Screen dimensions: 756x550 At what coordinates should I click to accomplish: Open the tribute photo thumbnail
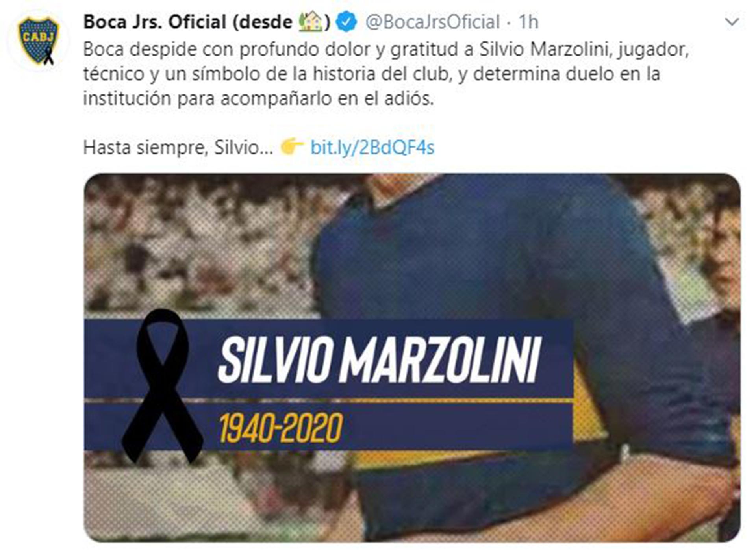pos(412,357)
